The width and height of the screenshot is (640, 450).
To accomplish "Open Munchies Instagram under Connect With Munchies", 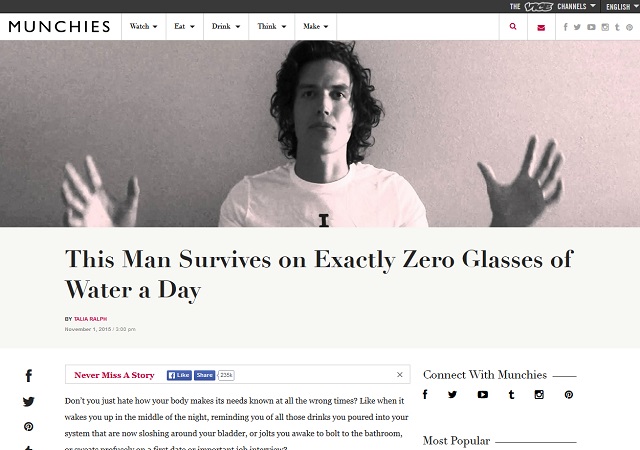I will [539, 394].
